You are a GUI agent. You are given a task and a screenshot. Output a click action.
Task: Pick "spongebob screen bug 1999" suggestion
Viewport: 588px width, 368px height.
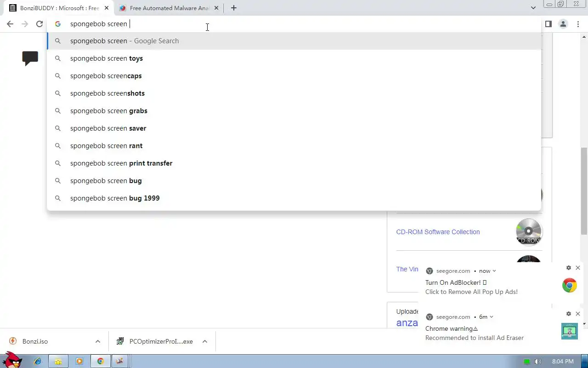tap(294, 198)
